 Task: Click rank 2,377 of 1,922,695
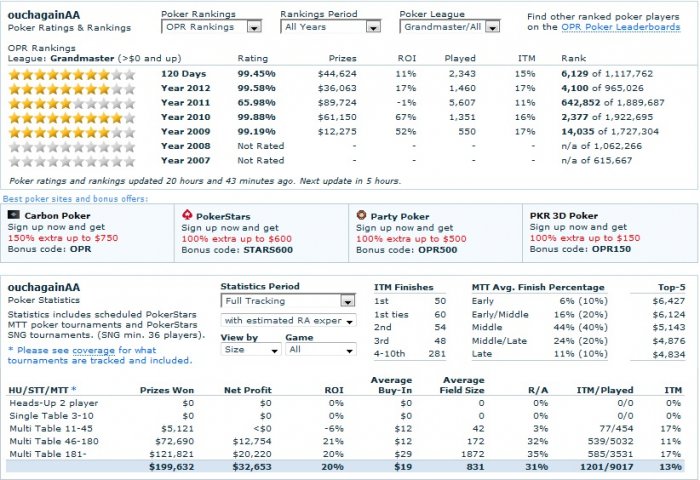607,117
